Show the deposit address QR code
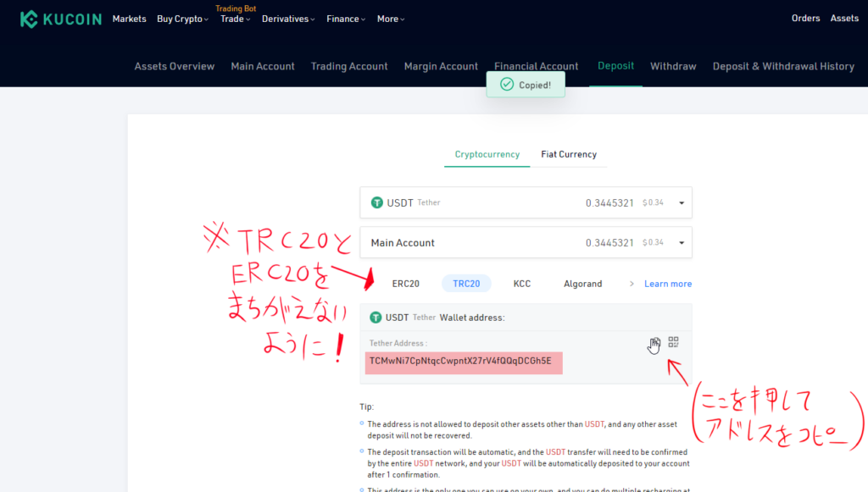Viewport: 868px width, 492px height. pyautogui.click(x=673, y=342)
